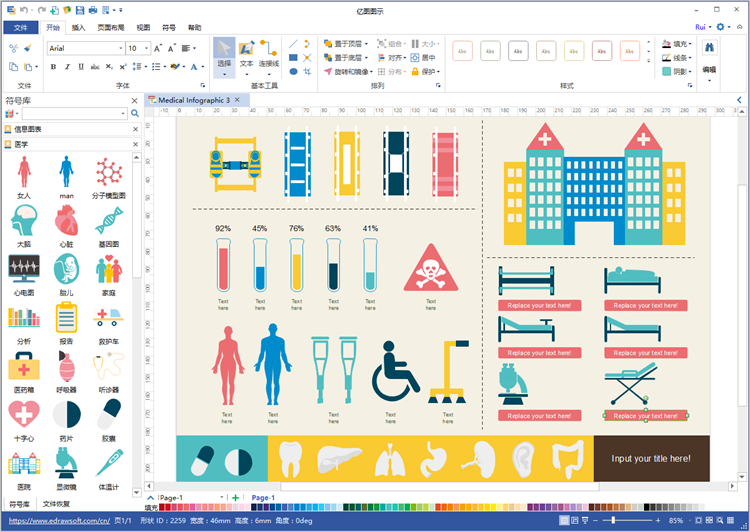Click the 居中 center icon
The height and width of the screenshot is (532, 750).
423,58
